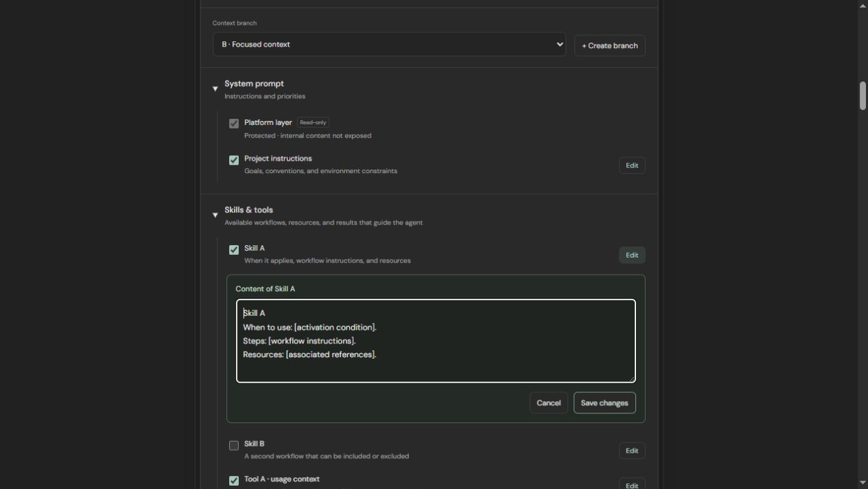Screen dimensions: 868x489
Task: Click Edit button for Skill B
Action: coord(632,451)
